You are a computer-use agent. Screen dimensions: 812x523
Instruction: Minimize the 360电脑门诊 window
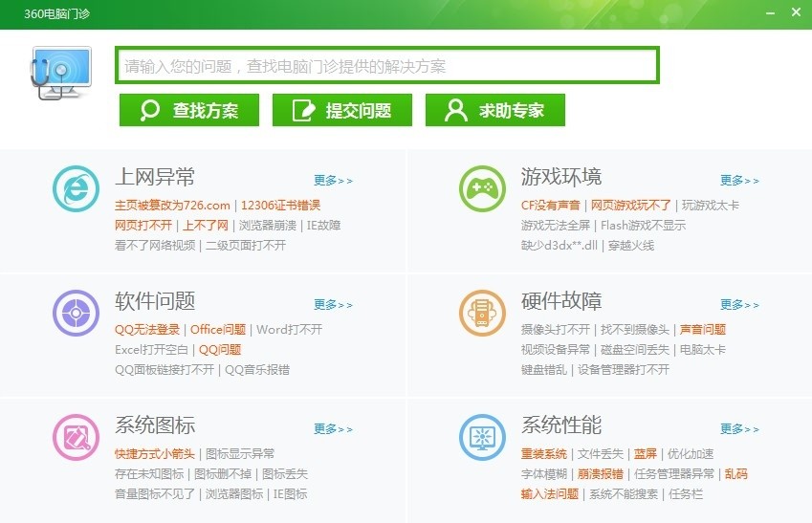[x=770, y=12]
